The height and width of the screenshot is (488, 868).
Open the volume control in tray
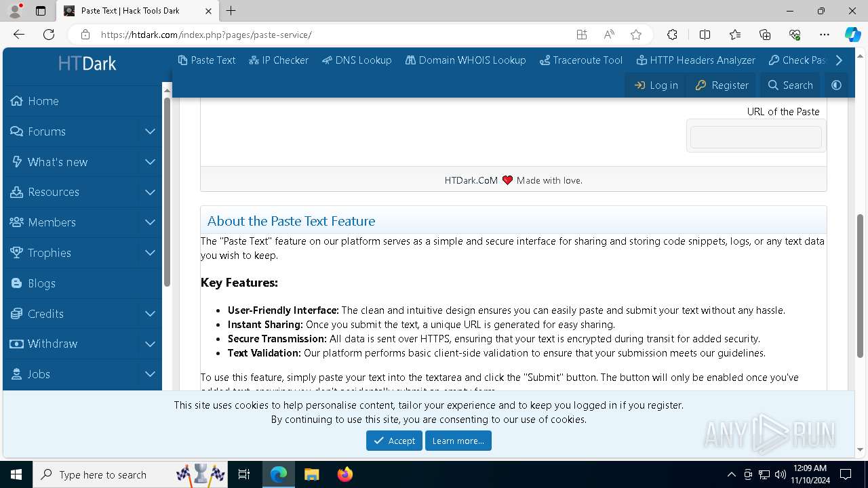click(781, 474)
